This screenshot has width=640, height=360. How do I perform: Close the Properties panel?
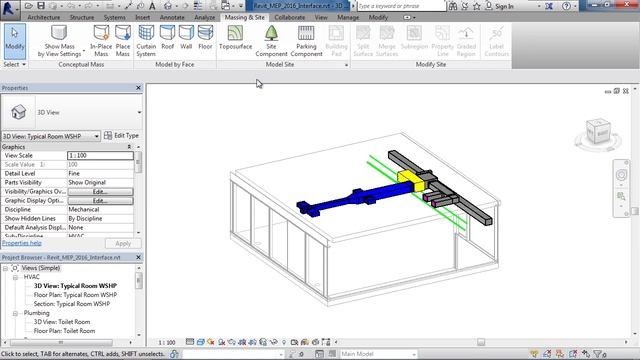(138, 88)
